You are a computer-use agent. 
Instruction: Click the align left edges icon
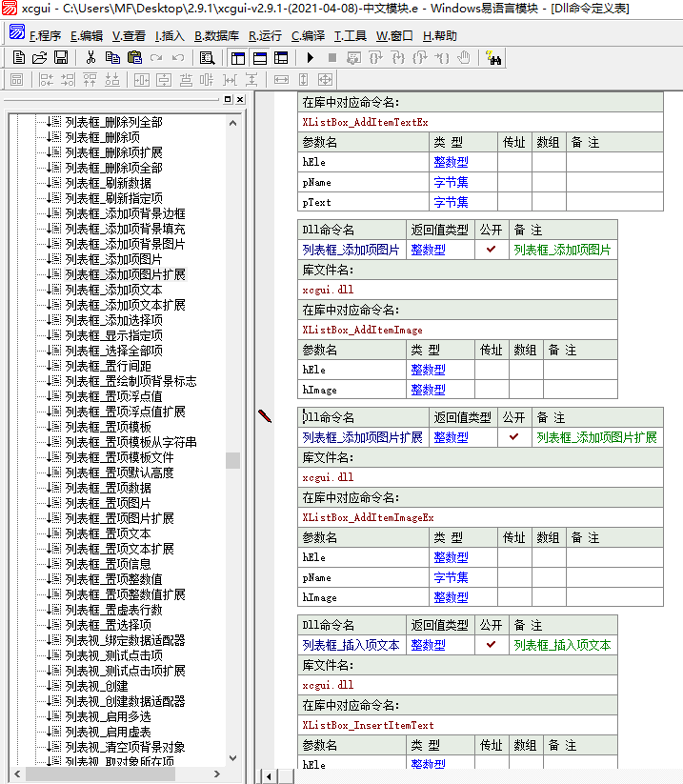pos(46,79)
